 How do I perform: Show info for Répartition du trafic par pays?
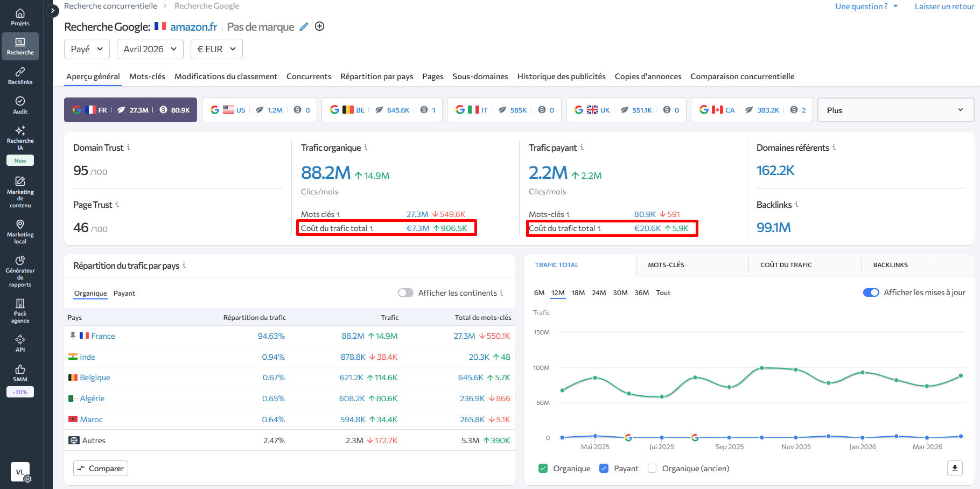pyautogui.click(x=184, y=265)
